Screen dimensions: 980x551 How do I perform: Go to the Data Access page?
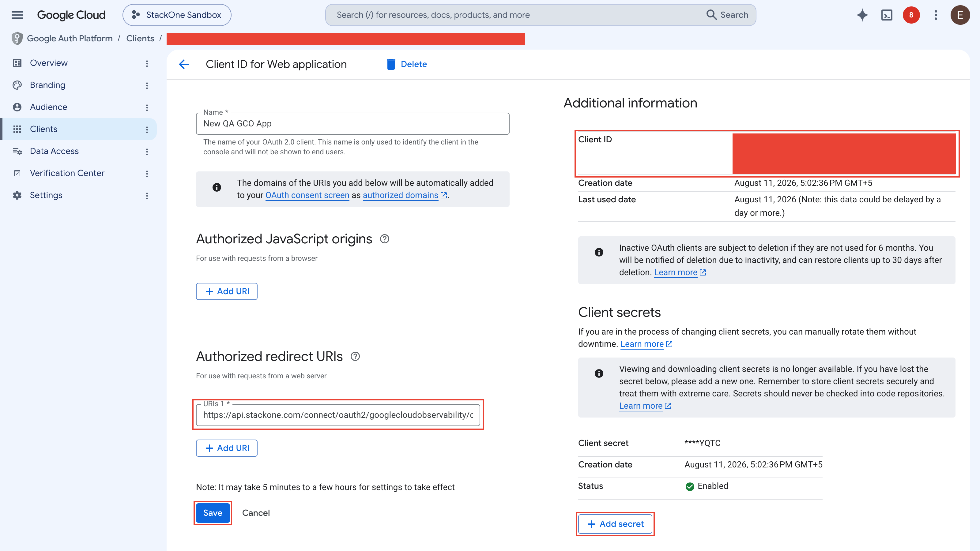(55, 151)
